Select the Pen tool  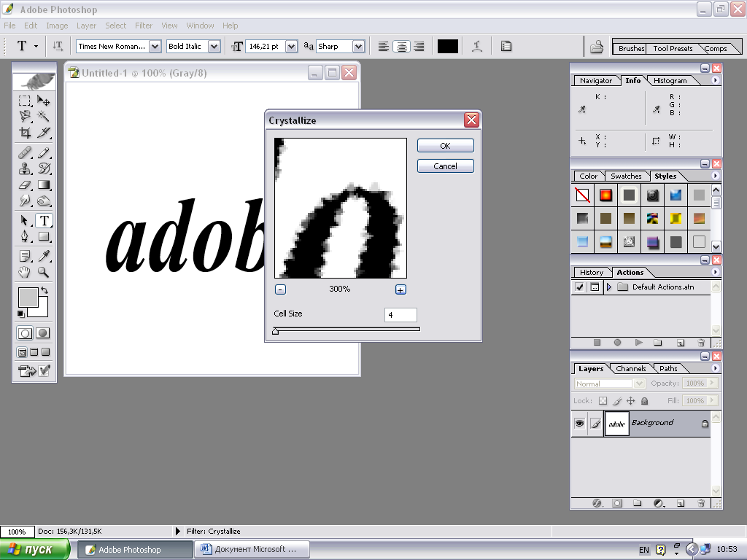tap(25, 236)
